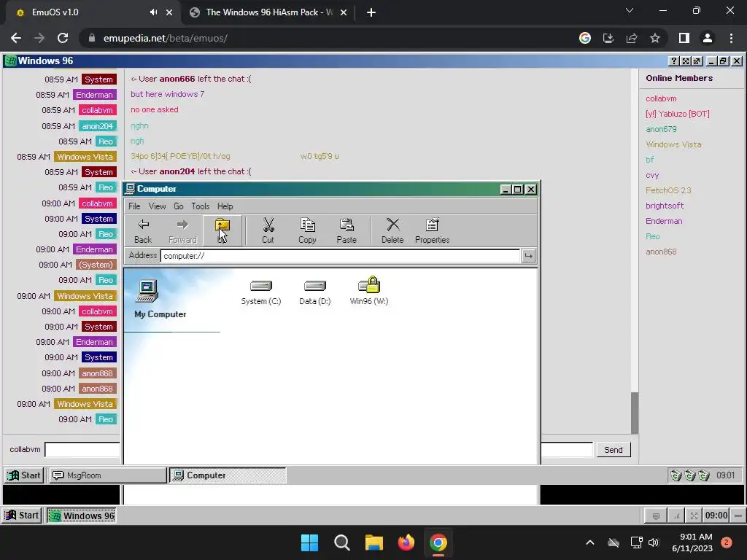This screenshot has height=560, width=747.
Task: Click the minus button at EmuOS taskbar end
Action: pos(738,516)
